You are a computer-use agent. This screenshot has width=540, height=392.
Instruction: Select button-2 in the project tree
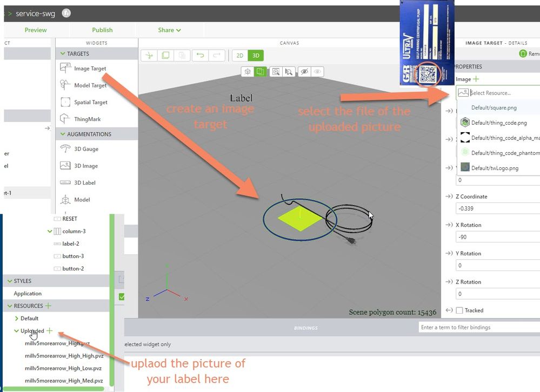click(73, 268)
